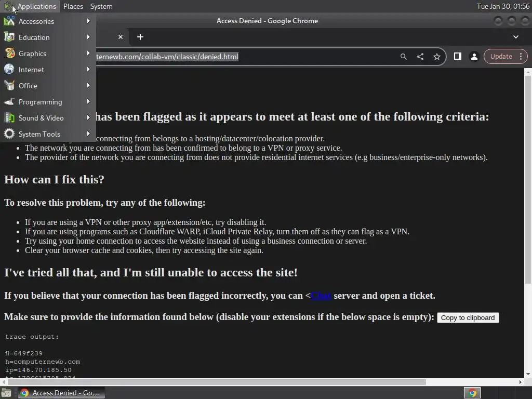
Task: Click the Copy to clipboard button
Action: [468, 318]
